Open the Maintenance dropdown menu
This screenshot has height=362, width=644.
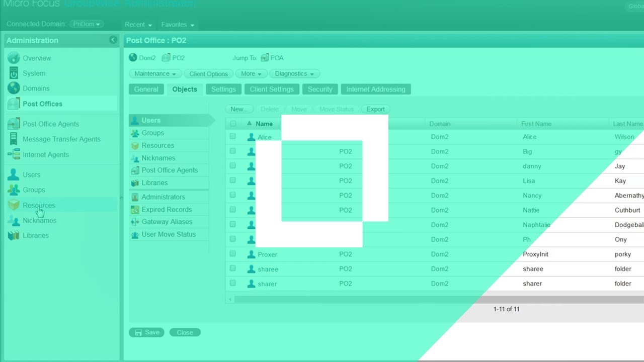(155, 73)
